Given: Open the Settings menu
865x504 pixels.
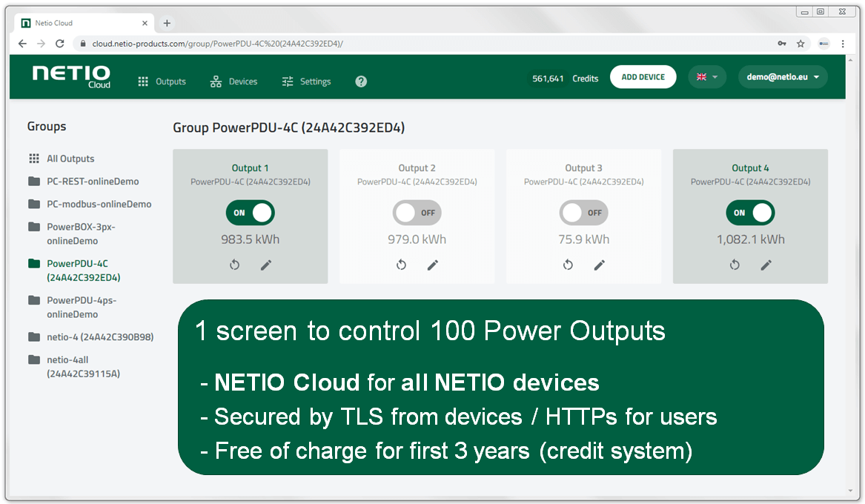Looking at the screenshot, I should click(x=306, y=82).
